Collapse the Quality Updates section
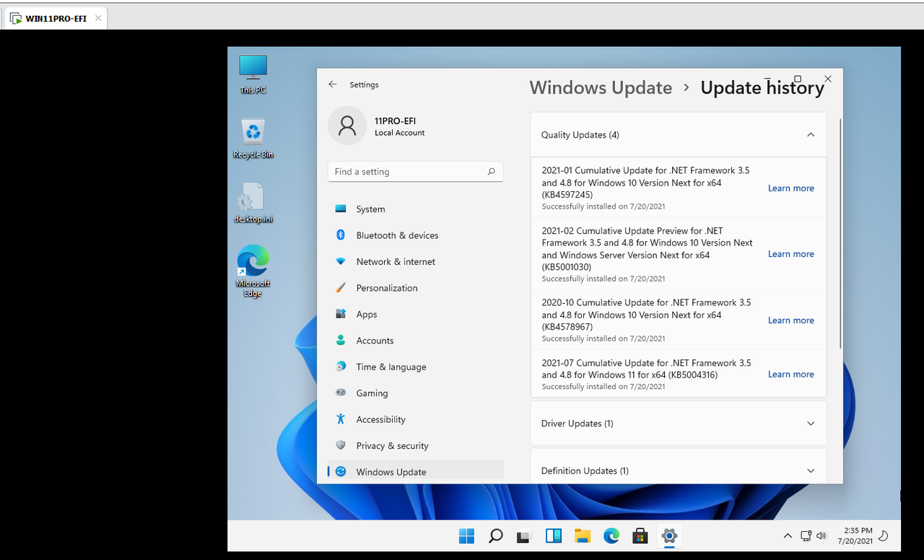This screenshot has width=924, height=560. pyautogui.click(x=811, y=135)
